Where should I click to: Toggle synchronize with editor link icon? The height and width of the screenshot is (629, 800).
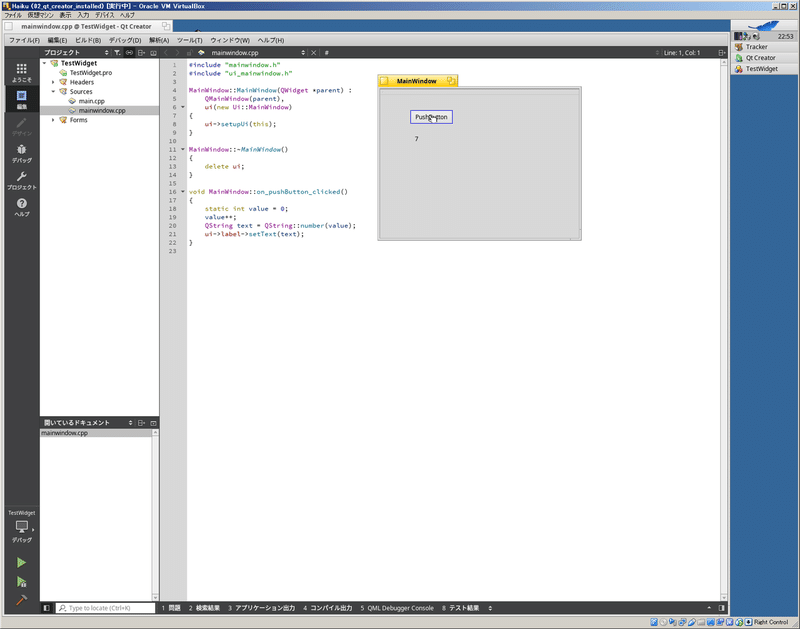[130, 53]
